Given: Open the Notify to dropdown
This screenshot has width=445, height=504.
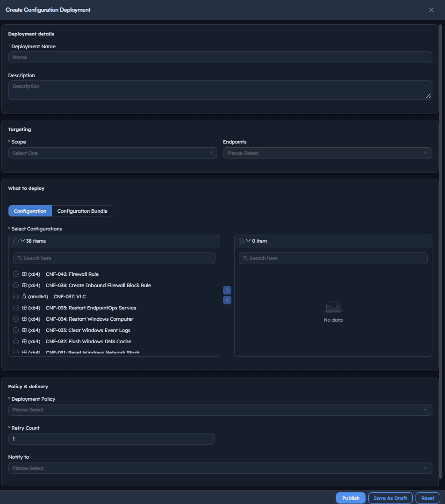Looking at the screenshot, I should tap(220, 468).
